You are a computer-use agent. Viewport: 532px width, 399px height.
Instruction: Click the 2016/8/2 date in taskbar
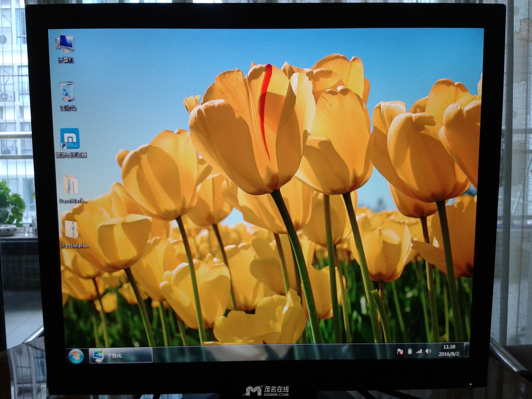pyautogui.click(x=448, y=354)
